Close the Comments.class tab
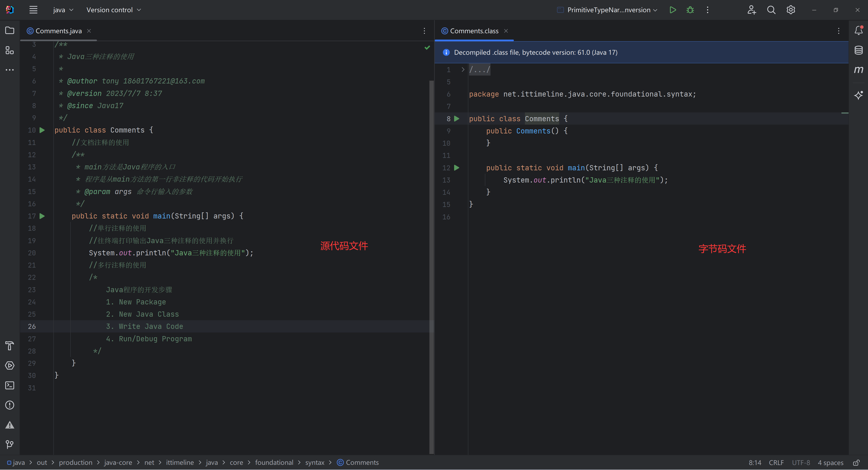Screen dimensions: 868x470 [x=506, y=31]
